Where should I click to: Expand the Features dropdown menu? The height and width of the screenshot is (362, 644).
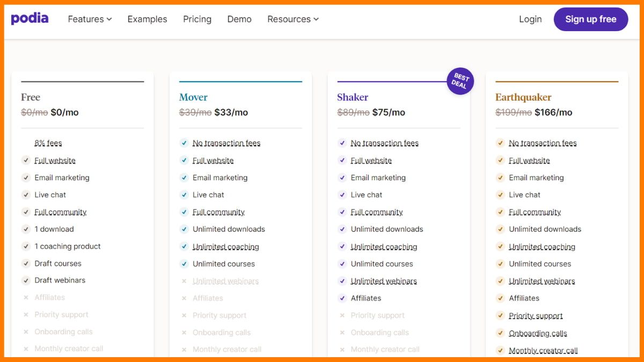(90, 19)
